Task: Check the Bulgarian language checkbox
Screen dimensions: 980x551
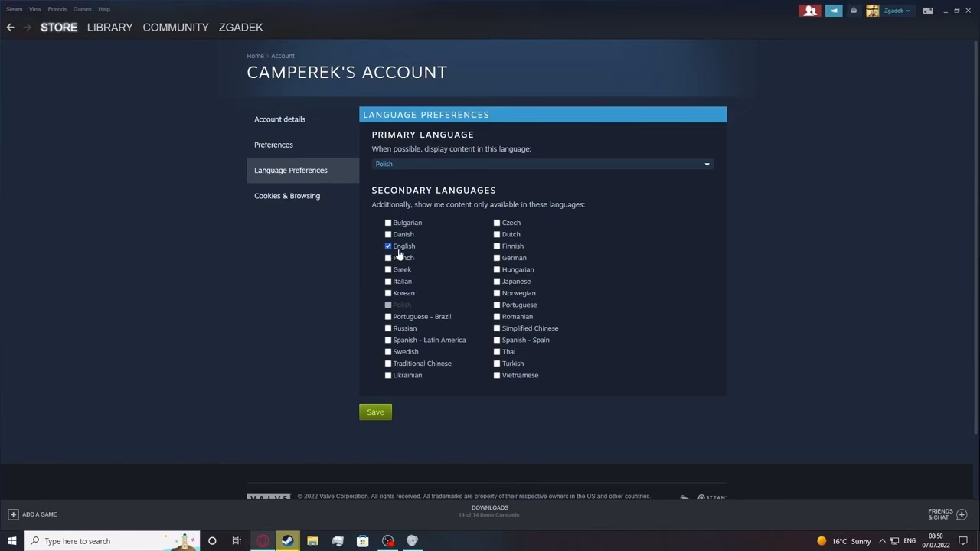Action: (x=388, y=223)
